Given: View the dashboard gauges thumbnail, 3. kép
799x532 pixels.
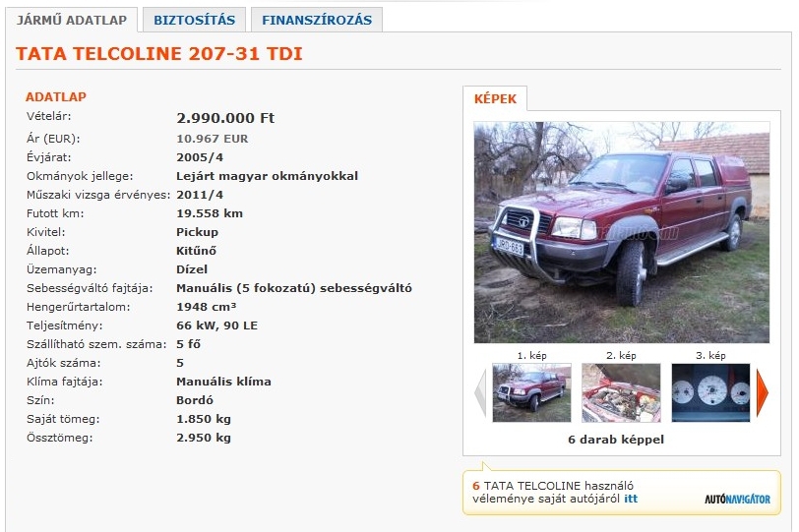Looking at the screenshot, I should point(710,392).
